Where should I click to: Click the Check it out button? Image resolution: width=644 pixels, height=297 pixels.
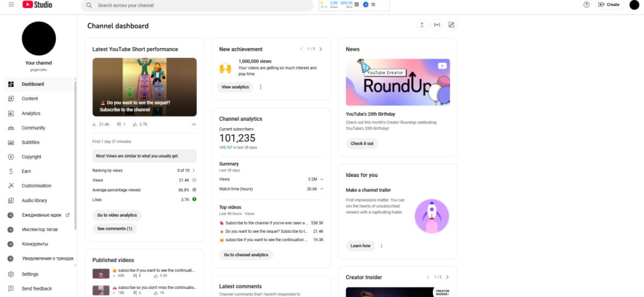point(362,144)
